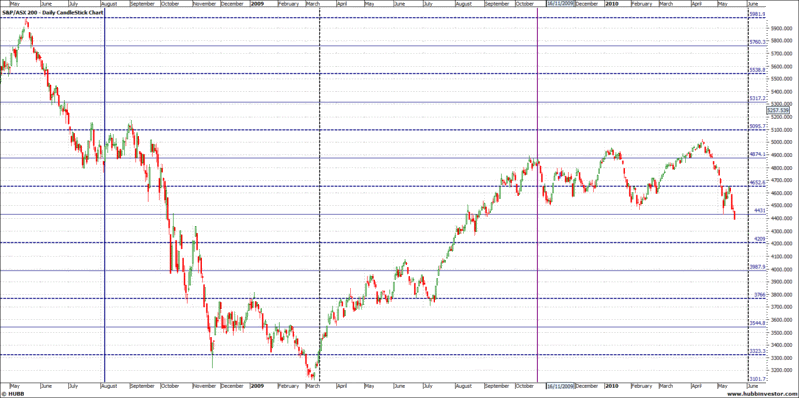Select the 5317.2 level label

click(757, 98)
